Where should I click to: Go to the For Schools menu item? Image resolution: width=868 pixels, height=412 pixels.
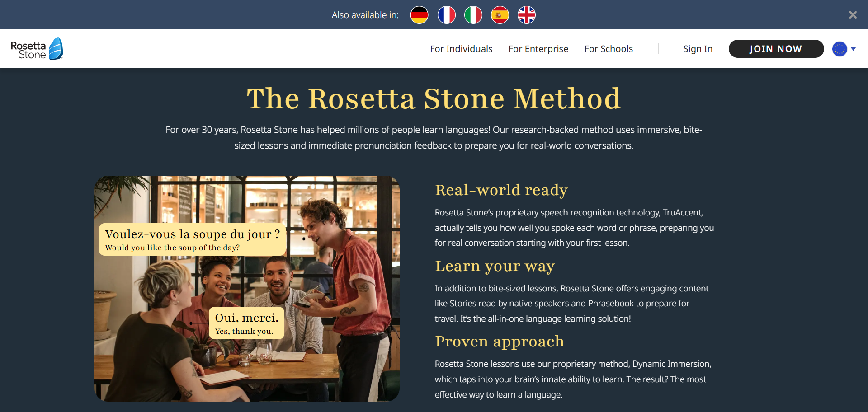(x=608, y=49)
